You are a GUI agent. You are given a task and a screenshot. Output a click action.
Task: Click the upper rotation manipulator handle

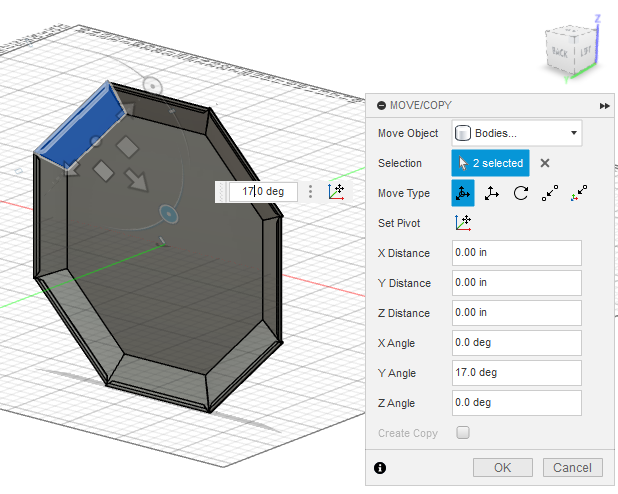pos(152,85)
